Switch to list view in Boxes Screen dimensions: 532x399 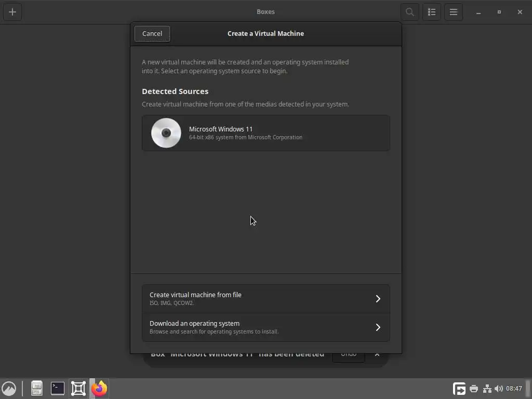point(432,12)
